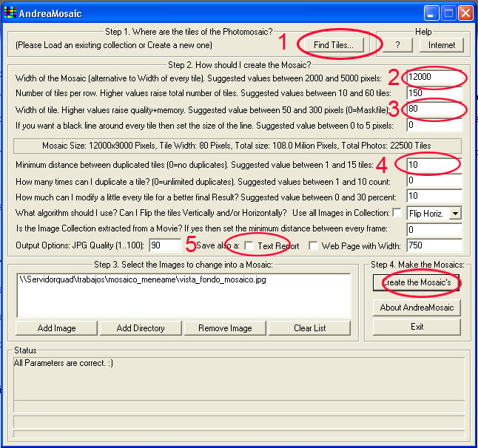Click the Add Image button
The image size is (478, 448).
pos(55,327)
